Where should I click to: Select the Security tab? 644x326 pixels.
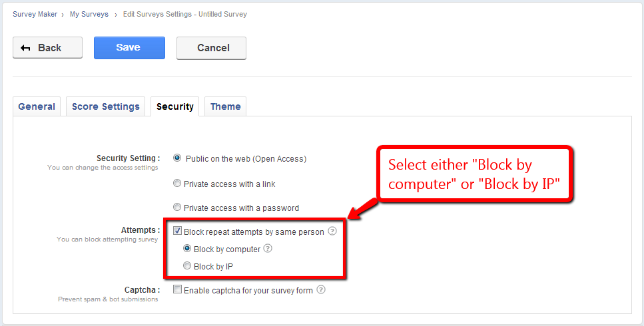pyautogui.click(x=175, y=106)
